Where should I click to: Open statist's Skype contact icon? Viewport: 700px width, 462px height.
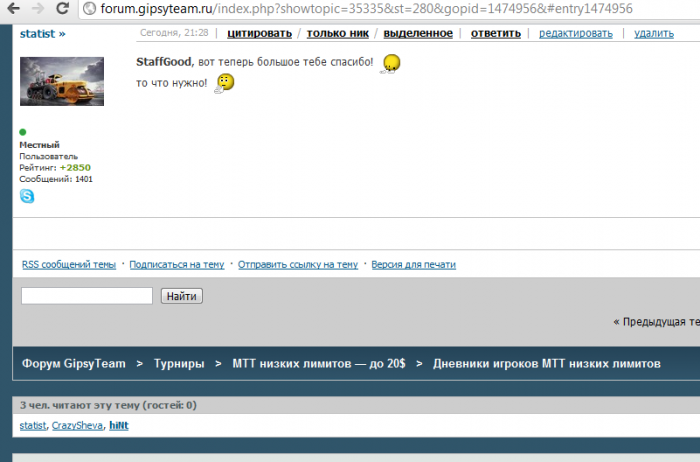click(x=27, y=196)
